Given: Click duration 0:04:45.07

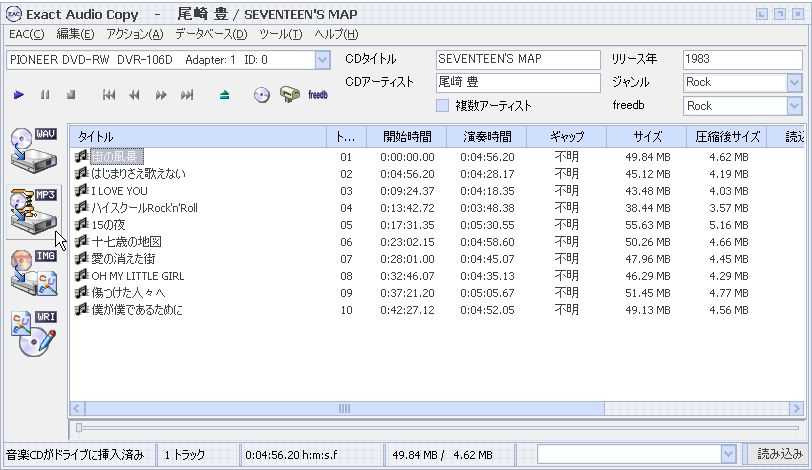Looking at the screenshot, I should [x=487, y=259].
